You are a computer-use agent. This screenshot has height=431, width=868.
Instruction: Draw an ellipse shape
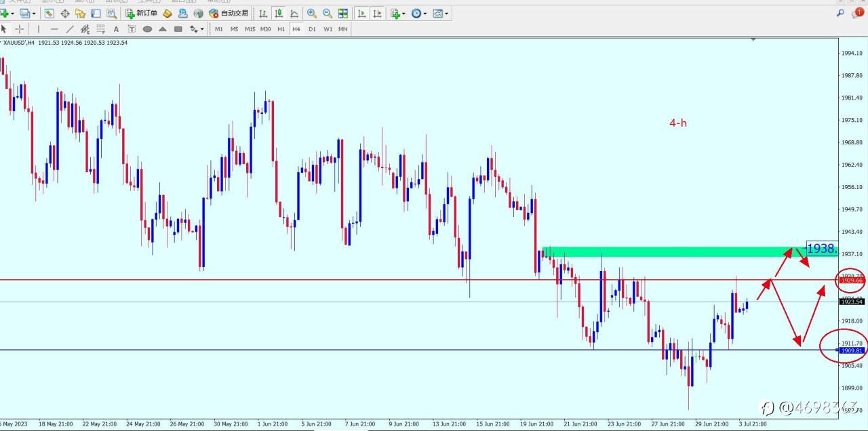click(x=147, y=29)
